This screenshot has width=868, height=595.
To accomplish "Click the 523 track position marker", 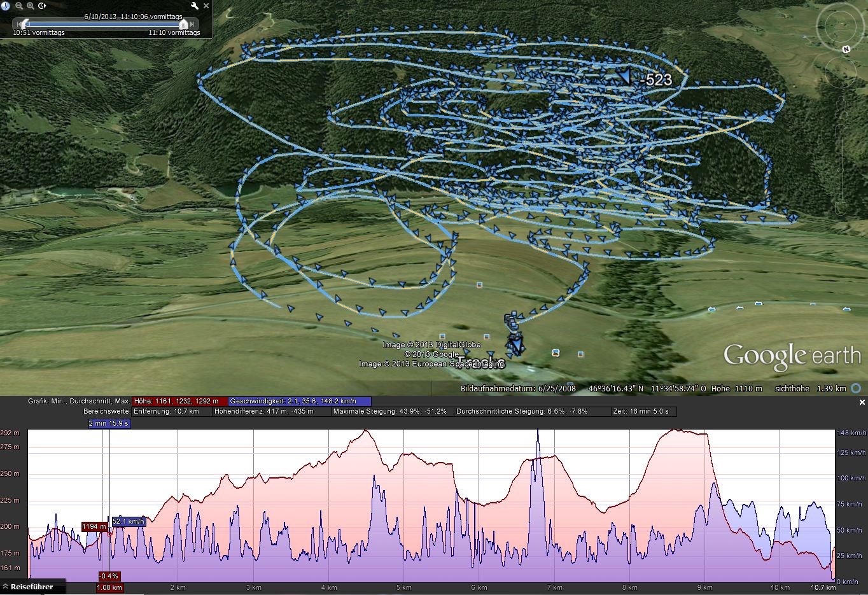I will pos(623,77).
